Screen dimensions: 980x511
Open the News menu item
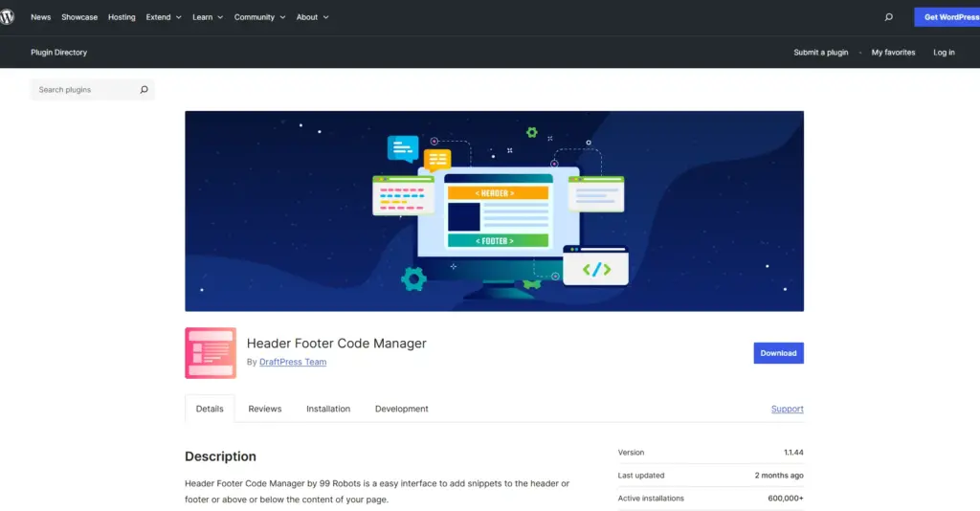(x=41, y=17)
